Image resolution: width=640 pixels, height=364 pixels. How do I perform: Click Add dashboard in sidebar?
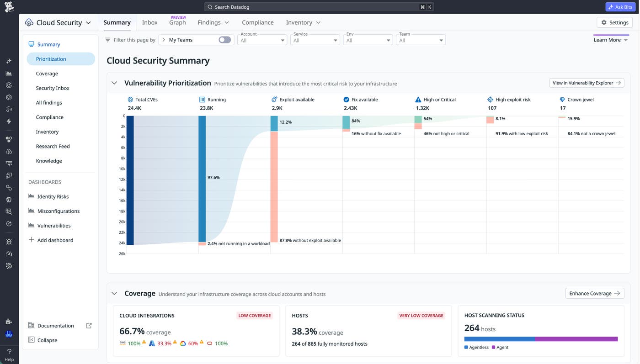[x=51, y=240]
